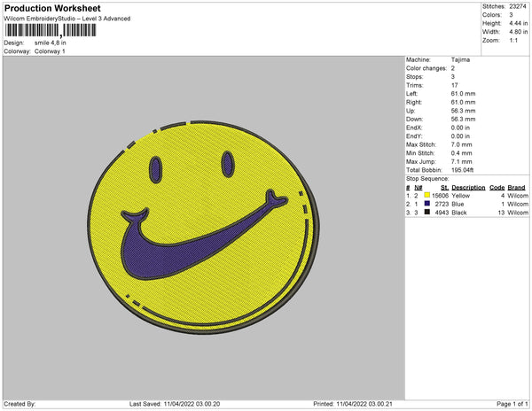Click the 'Wilcom' brand in the Black row
This screenshot has width=532, height=411.
coord(518,213)
